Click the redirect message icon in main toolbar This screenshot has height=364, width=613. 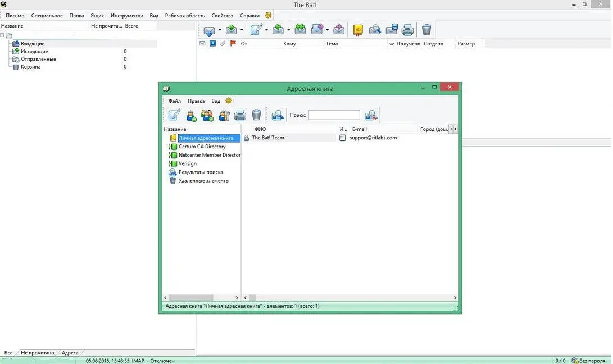[339, 29]
